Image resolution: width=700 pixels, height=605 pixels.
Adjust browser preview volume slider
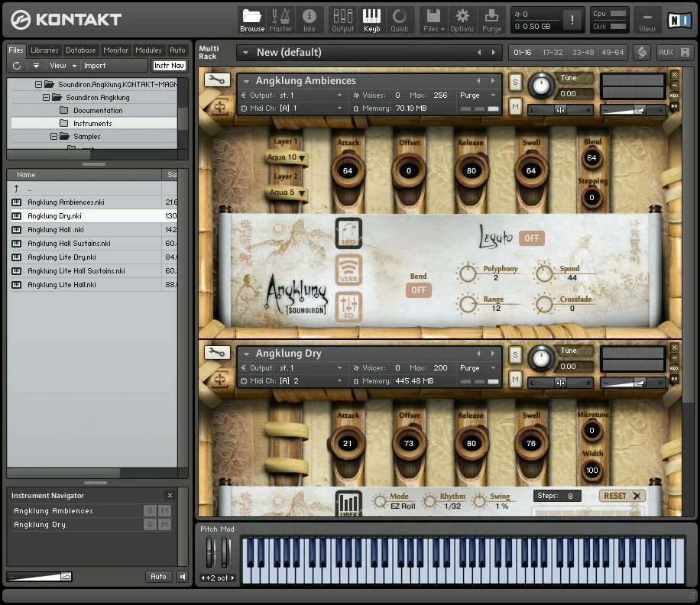pyautogui.click(x=41, y=577)
